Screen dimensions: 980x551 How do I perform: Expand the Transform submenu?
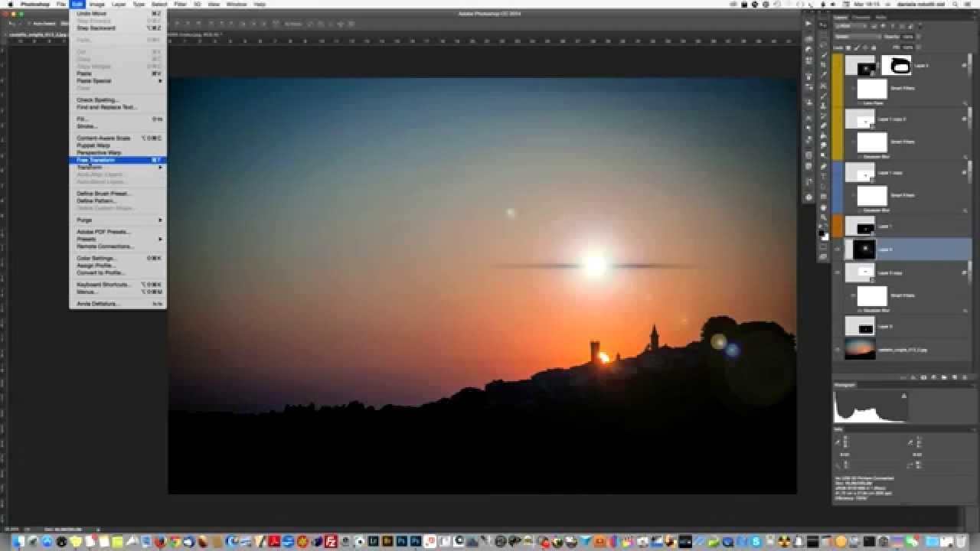117,167
